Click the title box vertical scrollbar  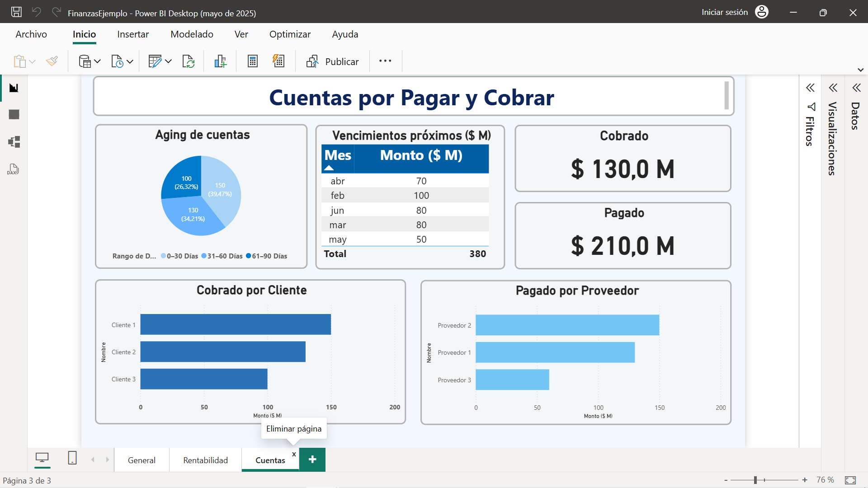(726, 95)
